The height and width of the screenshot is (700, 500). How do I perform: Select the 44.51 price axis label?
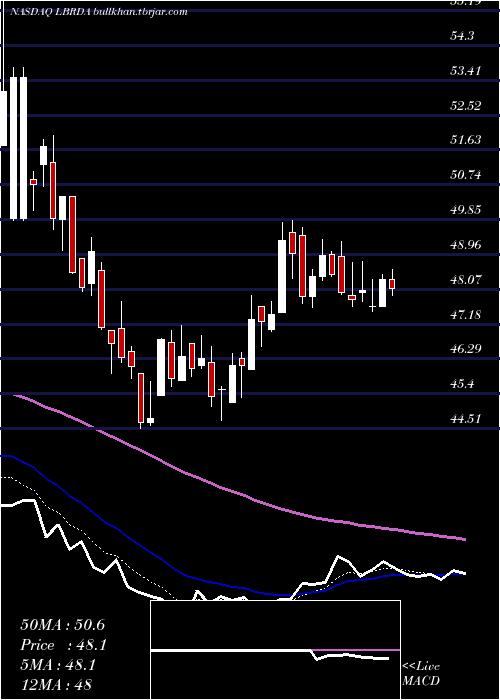(466, 419)
